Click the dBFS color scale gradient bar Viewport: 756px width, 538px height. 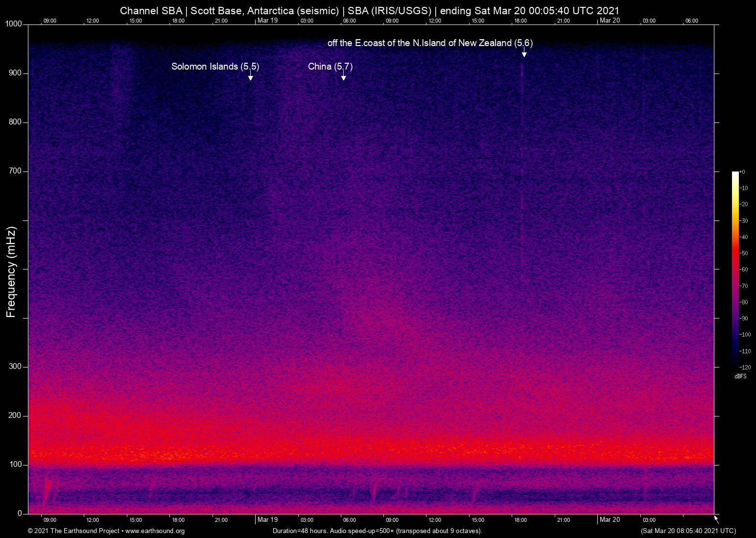click(x=735, y=269)
